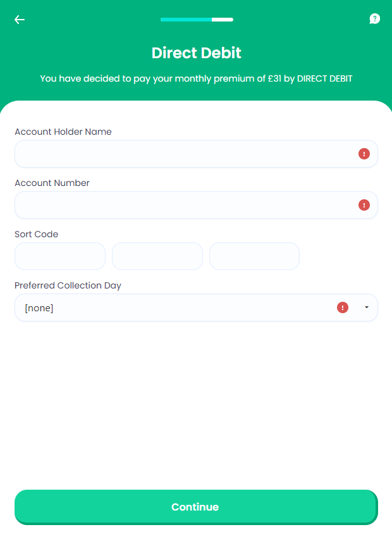Select the [none] collection day value
This screenshot has width=392, height=558.
coord(39,308)
